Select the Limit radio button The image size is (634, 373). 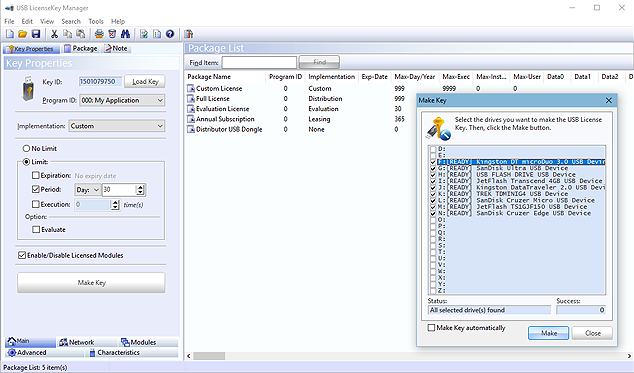(x=27, y=162)
